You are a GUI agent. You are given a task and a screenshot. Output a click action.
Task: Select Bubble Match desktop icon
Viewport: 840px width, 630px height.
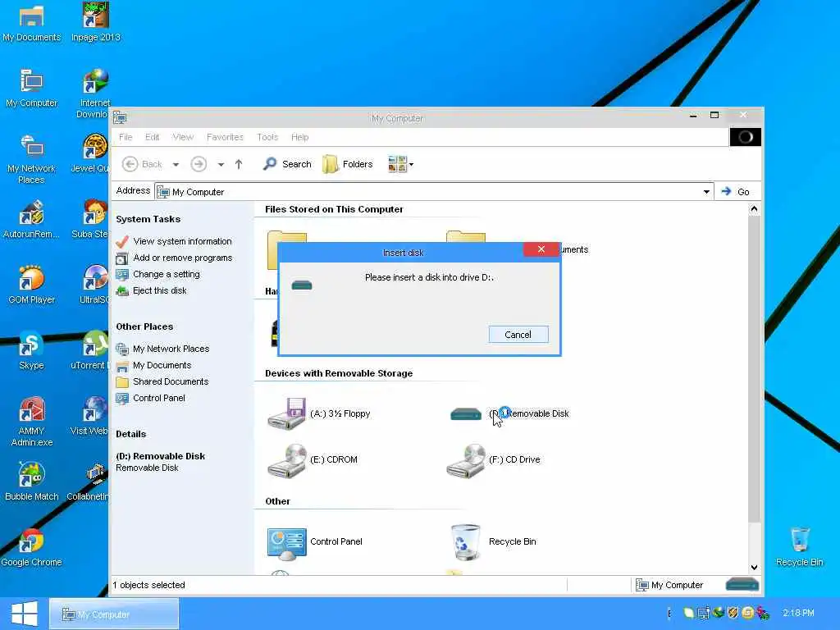click(32, 482)
